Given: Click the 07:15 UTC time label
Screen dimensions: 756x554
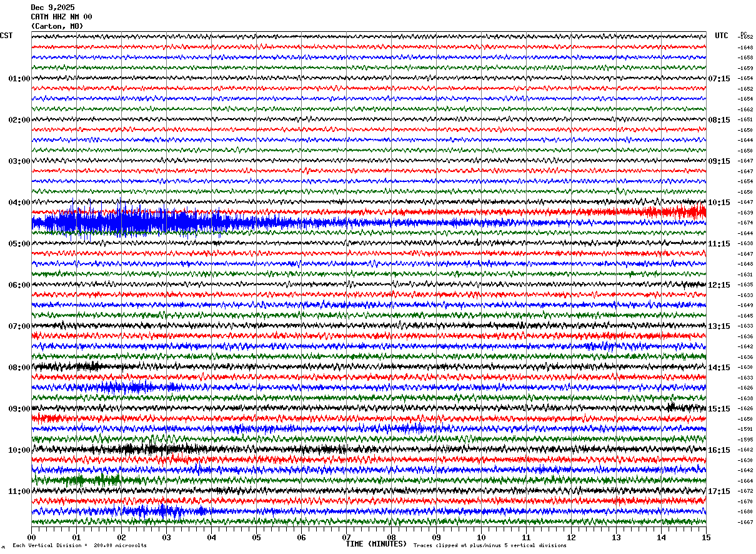Looking at the screenshot, I should point(719,79).
